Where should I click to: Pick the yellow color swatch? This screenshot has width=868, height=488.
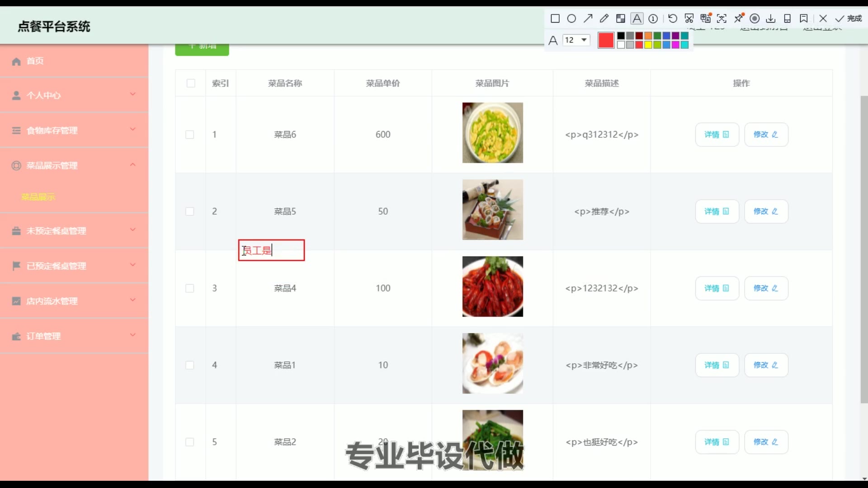coord(648,45)
